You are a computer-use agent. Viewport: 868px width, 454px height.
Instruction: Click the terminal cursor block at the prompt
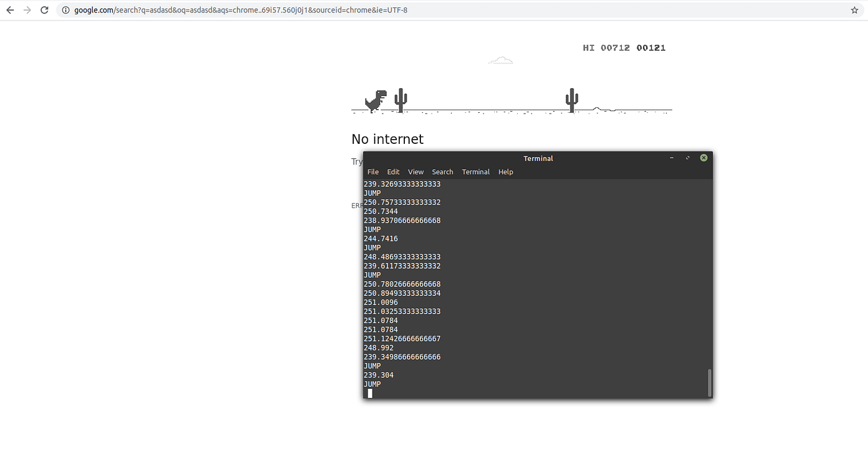point(370,393)
